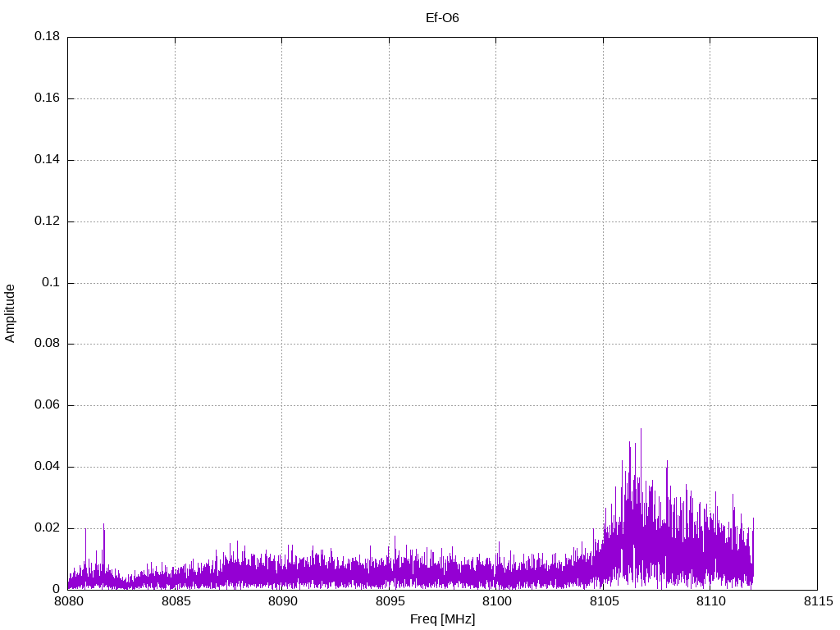
Task: Select the 8105 x-axis tick label
Action: pyautogui.click(x=603, y=603)
